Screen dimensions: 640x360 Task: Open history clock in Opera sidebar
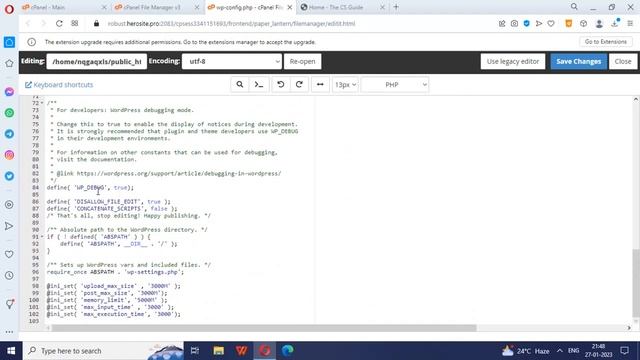(x=9, y=276)
